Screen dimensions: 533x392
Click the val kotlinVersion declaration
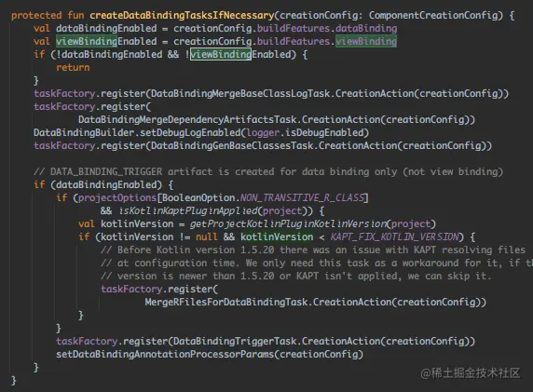(126, 223)
